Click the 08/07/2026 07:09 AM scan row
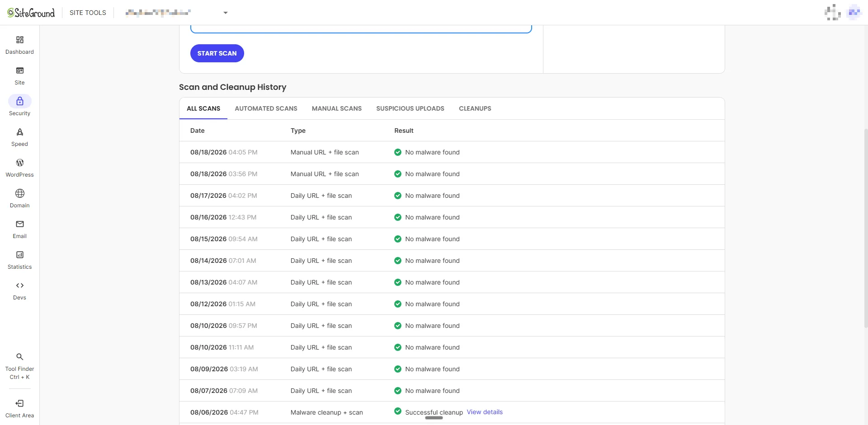Screen dimensions: 868x425 coord(452,391)
